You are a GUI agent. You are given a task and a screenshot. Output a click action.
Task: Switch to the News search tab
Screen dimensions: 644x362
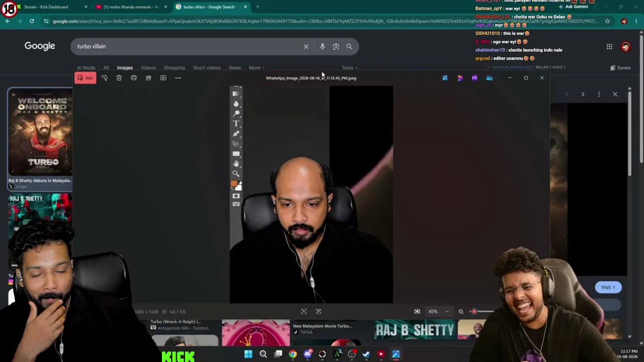[x=235, y=68]
